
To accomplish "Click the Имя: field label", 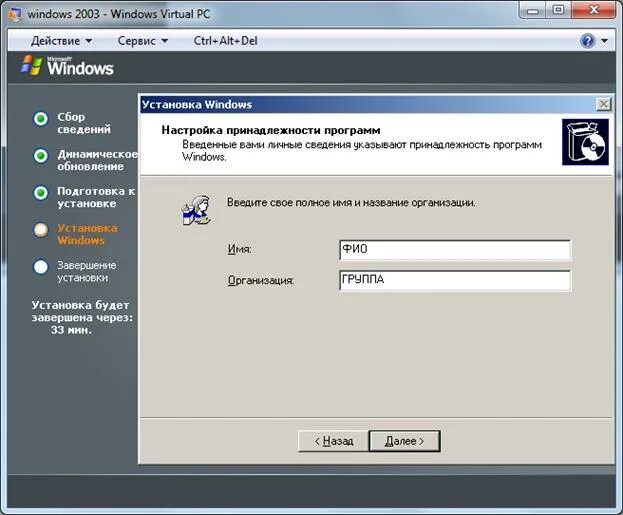I will 240,250.
